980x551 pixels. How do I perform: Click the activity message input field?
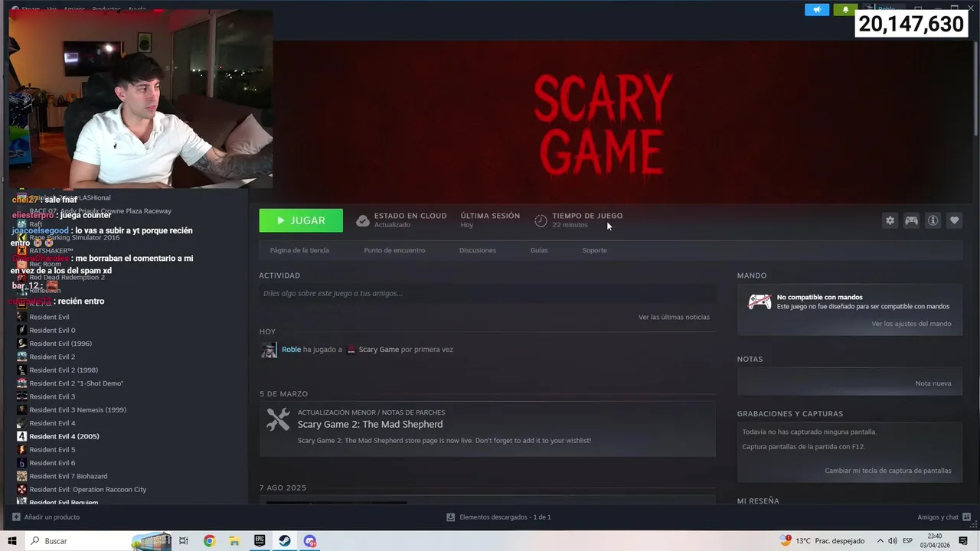[x=487, y=293]
